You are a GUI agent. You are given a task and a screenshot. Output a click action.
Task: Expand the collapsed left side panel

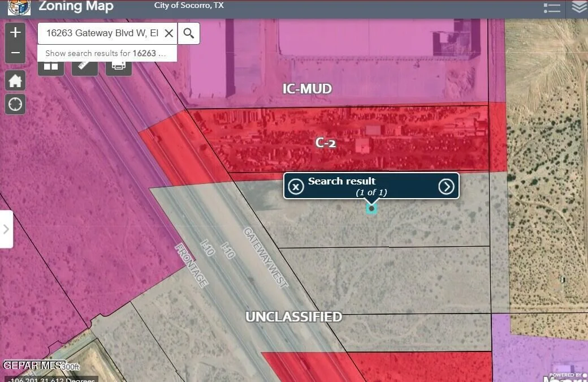6,229
